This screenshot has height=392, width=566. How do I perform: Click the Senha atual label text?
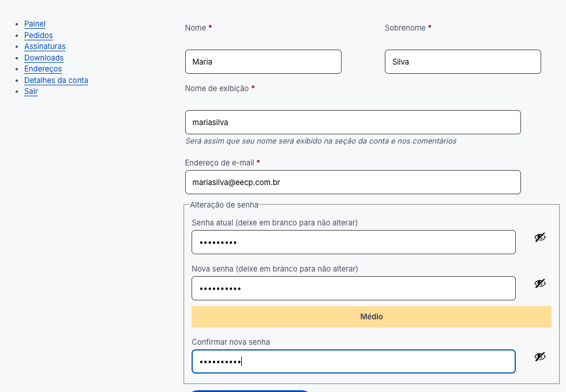[x=275, y=223]
